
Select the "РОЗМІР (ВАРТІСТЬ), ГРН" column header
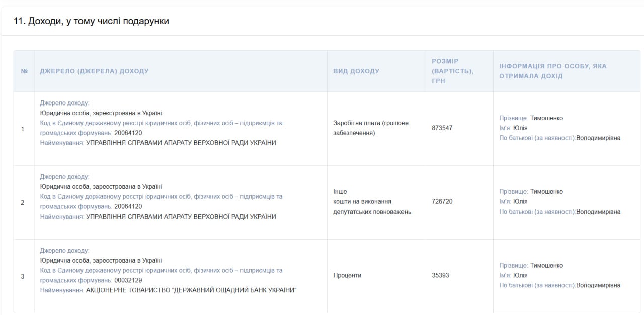[x=452, y=71]
